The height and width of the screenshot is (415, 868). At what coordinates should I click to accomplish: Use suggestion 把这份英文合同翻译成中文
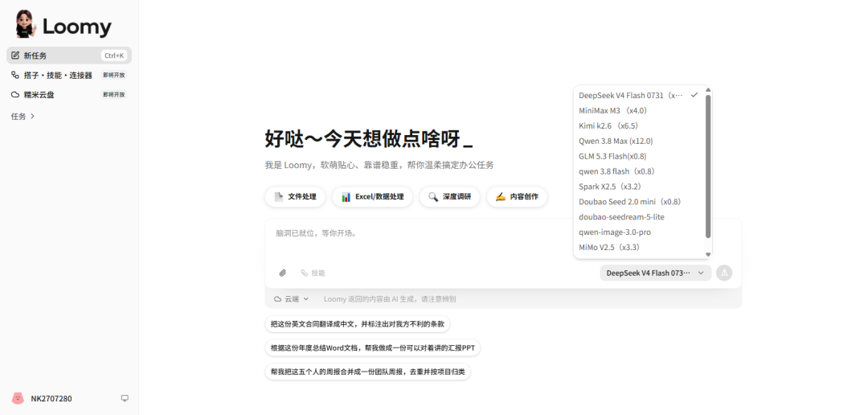click(358, 324)
